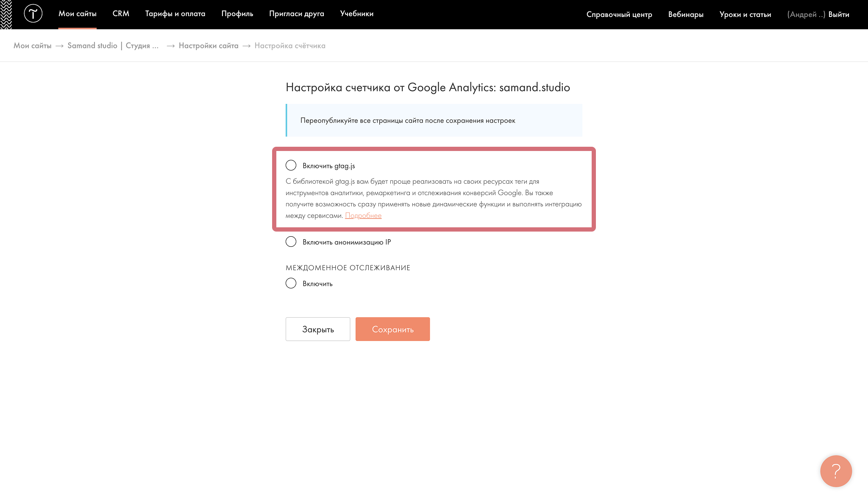Save settings with Сохранить button
Viewport: 868px width, 503px height.
pos(392,329)
